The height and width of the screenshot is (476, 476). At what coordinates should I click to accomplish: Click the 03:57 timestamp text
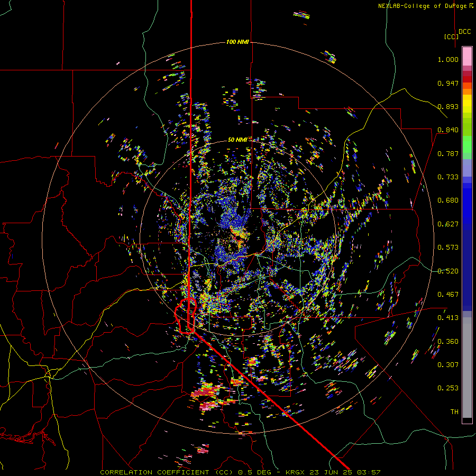coord(368,472)
